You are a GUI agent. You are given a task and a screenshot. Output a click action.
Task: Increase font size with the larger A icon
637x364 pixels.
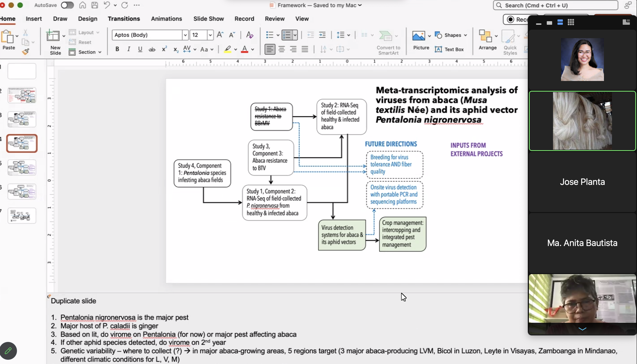tap(220, 35)
